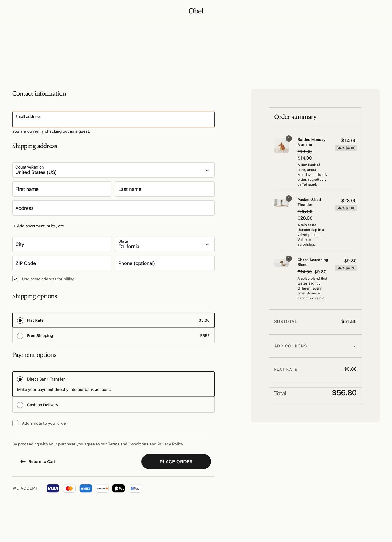The image size is (392, 542).
Task: Expand the Add Coupons section
Action: tap(315, 346)
